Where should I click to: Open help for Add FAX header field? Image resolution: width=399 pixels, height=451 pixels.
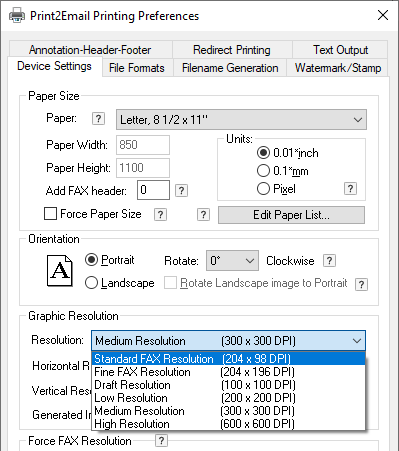tap(181, 191)
